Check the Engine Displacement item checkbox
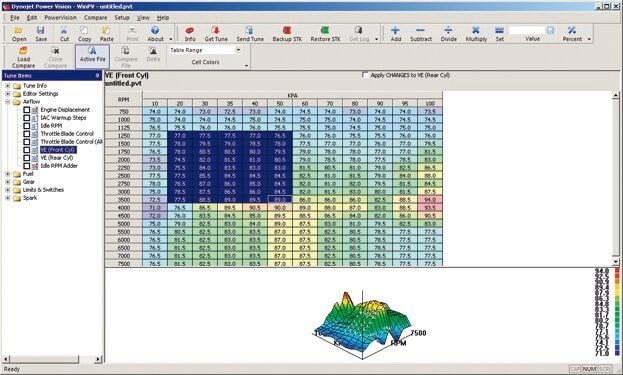This screenshot has height=375, width=623. tap(26, 110)
